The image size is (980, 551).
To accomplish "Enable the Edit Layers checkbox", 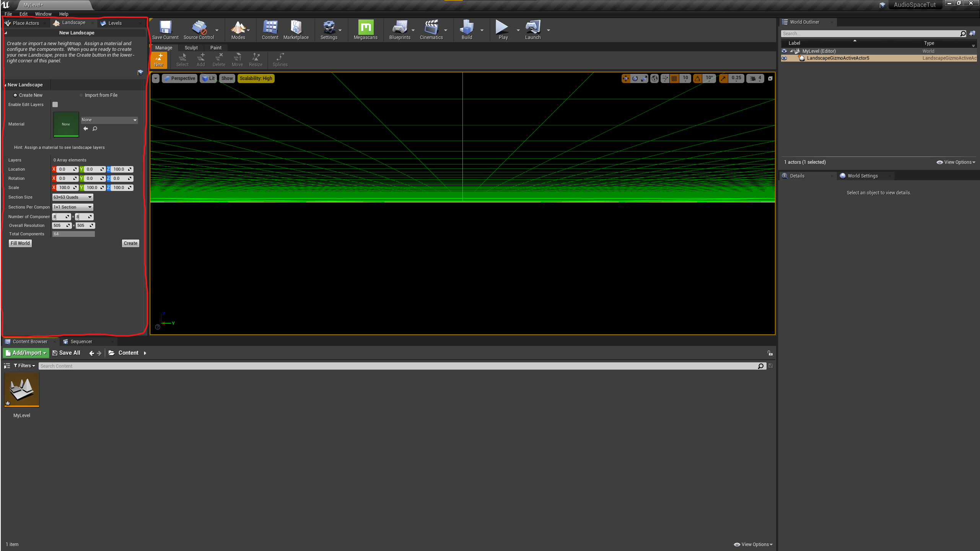I will click(55, 104).
